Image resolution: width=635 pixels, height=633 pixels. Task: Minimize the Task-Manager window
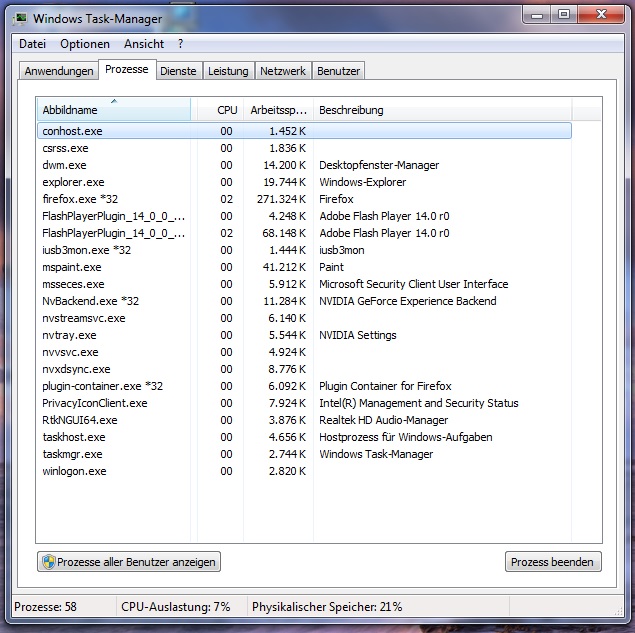click(537, 15)
